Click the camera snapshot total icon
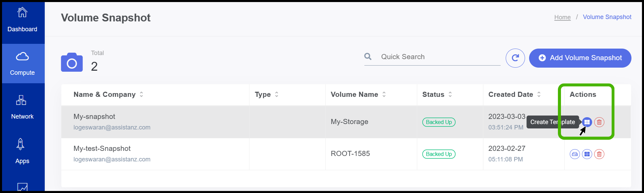Screen dimensions: 644x193 click(x=72, y=62)
